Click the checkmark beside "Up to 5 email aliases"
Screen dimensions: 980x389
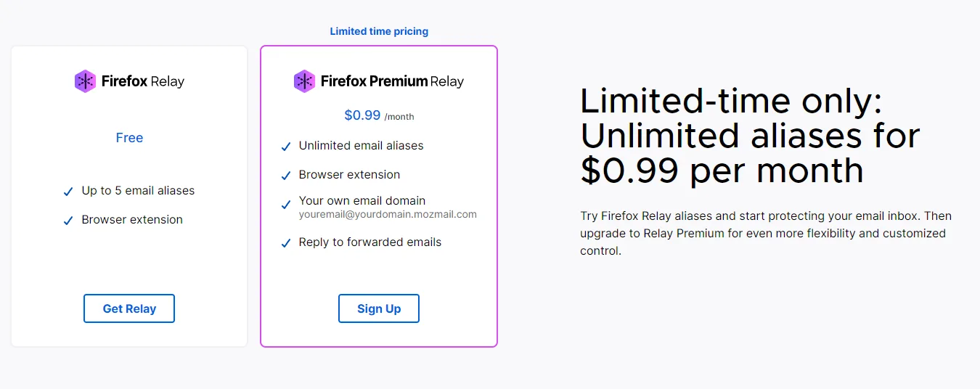pyautogui.click(x=68, y=192)
